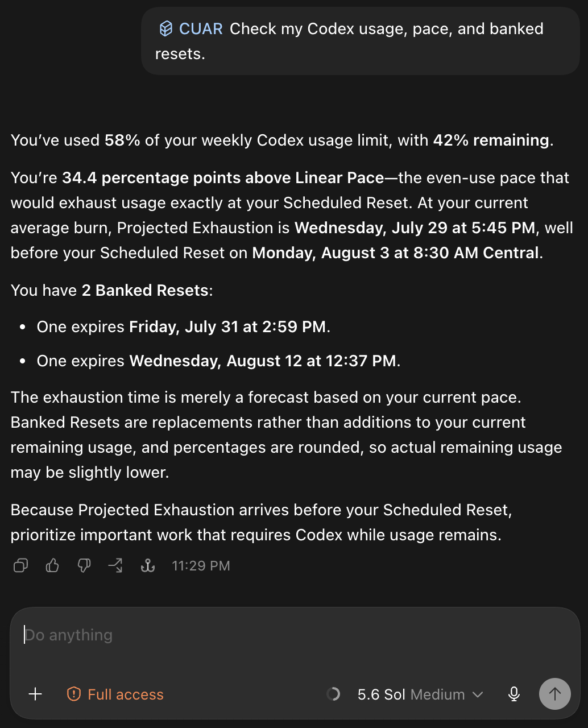
Task: Select the Medium reasoning effort label
Action: point(437,694)
